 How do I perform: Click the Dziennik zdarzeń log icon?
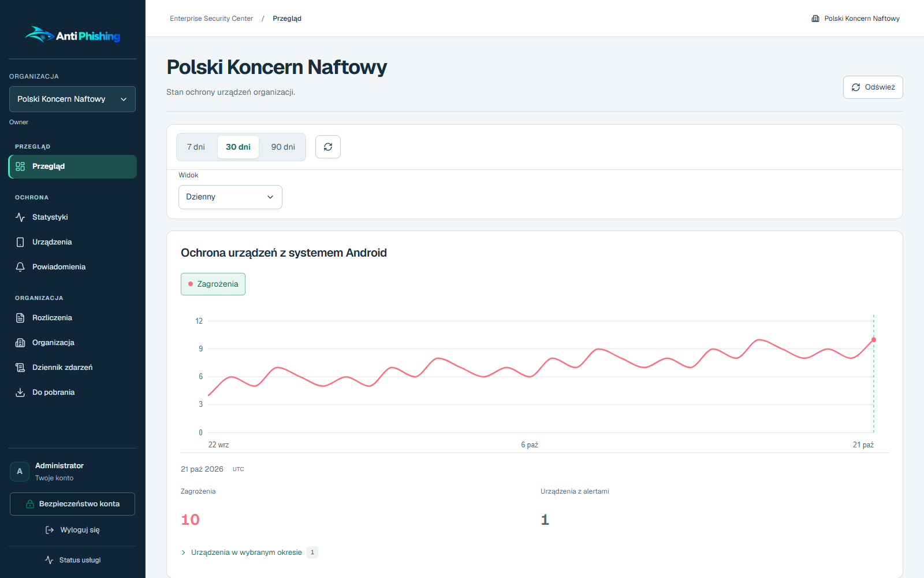[x=20, y=368]
